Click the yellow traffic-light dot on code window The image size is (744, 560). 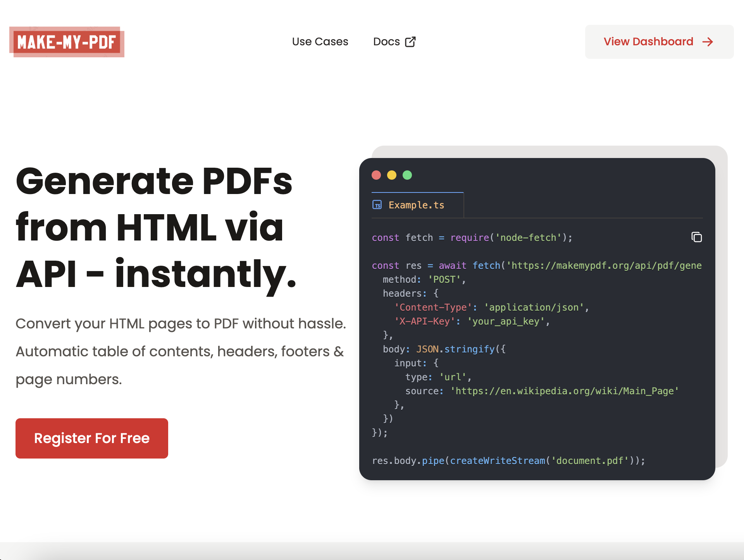click(x=392, y=175)
